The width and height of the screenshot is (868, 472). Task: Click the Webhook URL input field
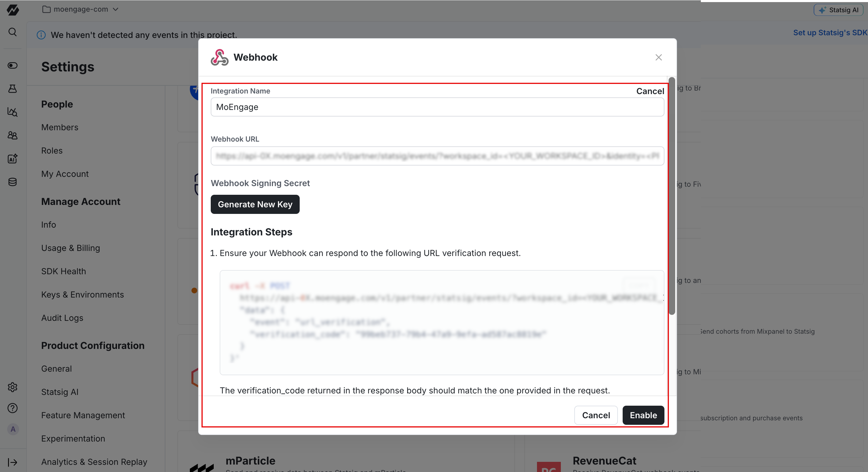437,156
